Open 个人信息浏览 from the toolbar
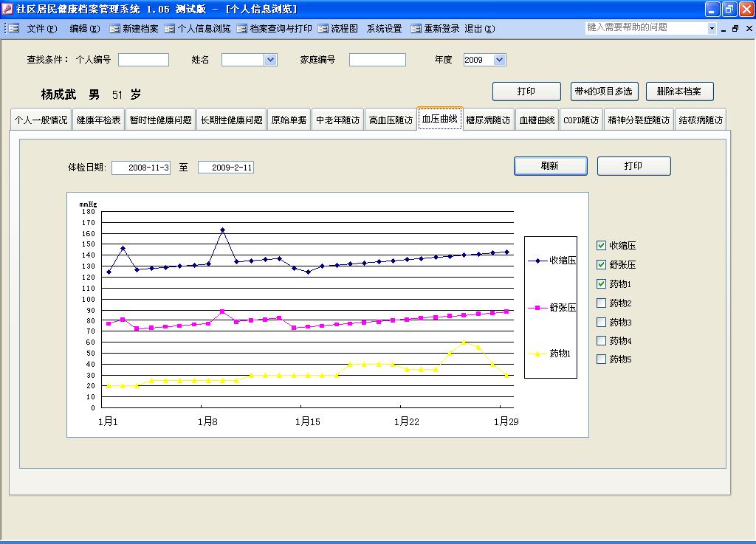Viewport: 756px width, 544px height. tap(170, 29)
